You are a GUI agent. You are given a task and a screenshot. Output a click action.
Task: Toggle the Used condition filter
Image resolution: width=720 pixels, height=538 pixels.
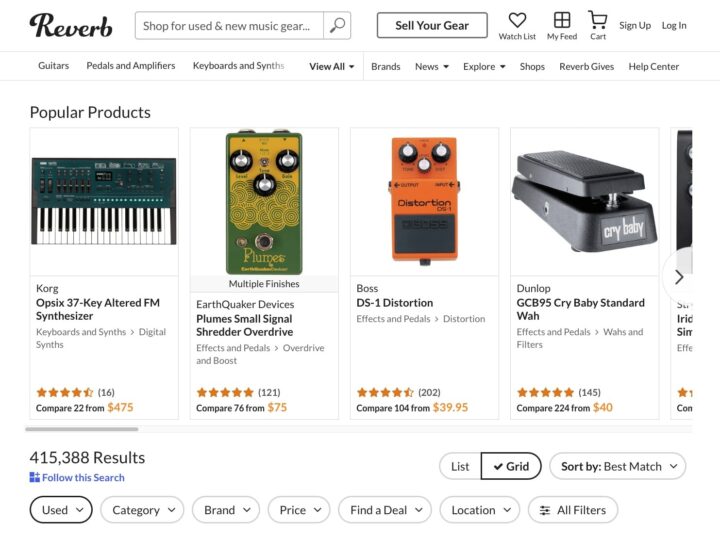61,510
